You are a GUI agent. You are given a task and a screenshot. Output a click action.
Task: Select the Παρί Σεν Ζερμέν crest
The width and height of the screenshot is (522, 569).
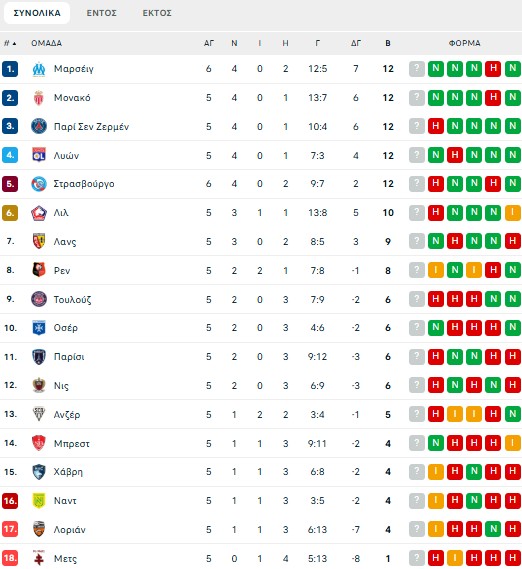(39, 127)
